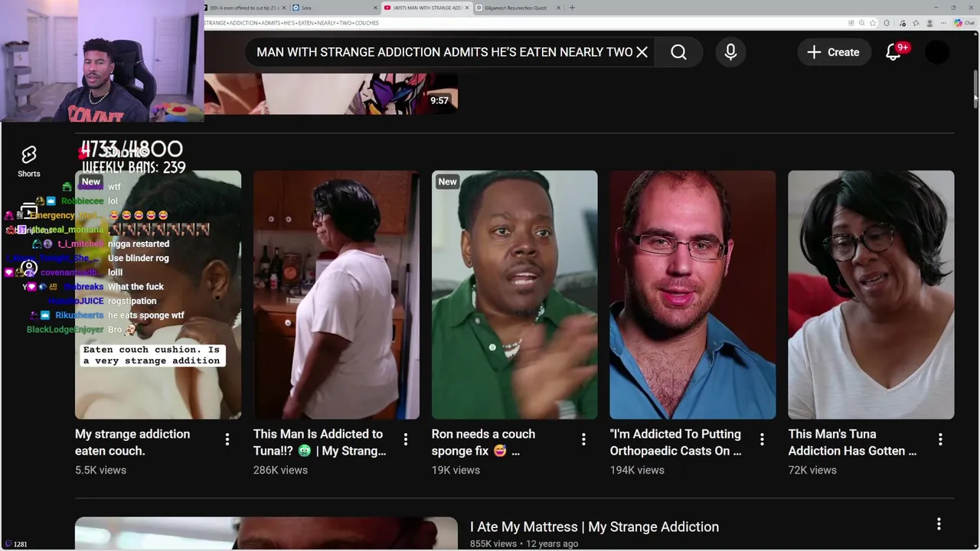The height and width of the screenshot is (551, 980).
Task: Open the notifications bell
Action: (x=893, y=52)
